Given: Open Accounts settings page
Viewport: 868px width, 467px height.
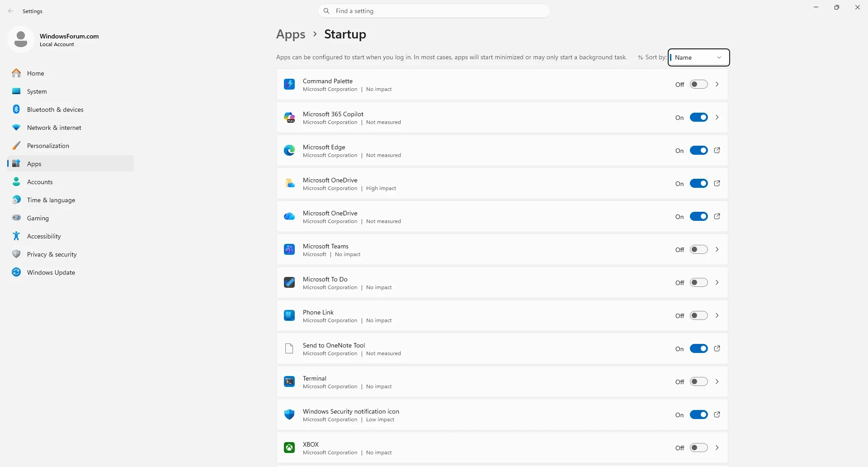Looking at the screenshot, I should pos(71,182).
